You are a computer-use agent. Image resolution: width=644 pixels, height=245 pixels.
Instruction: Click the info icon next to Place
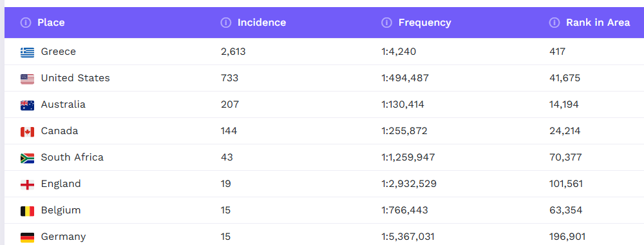[26, 23]
